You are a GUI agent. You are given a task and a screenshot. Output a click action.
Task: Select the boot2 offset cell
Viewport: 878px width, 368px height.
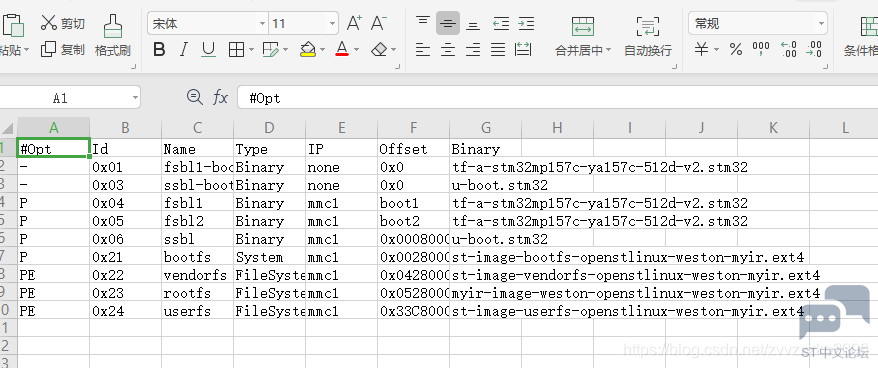(x=413, y=221)
